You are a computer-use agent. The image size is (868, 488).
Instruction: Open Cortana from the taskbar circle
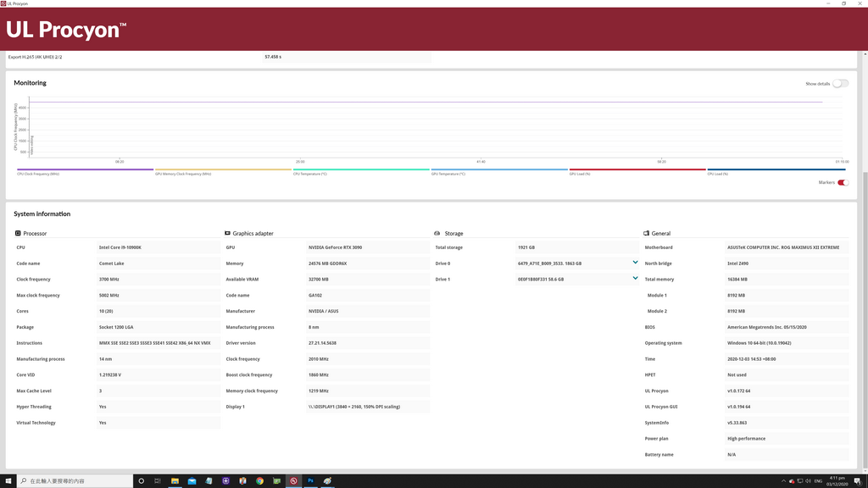142,481
